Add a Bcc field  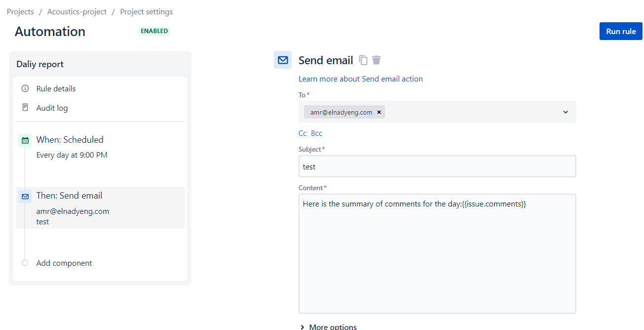point(316,133)
